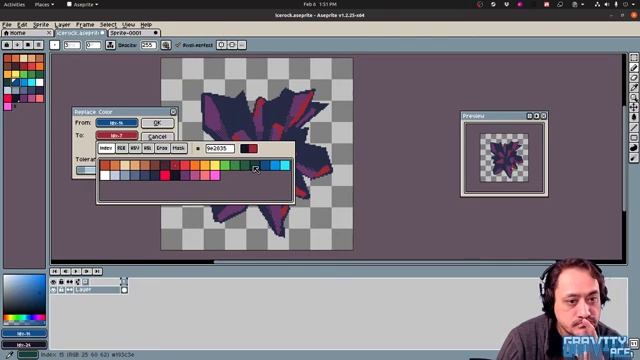
Task: Select the Eraser tool in the toolbox
Action: pos(633,78)
